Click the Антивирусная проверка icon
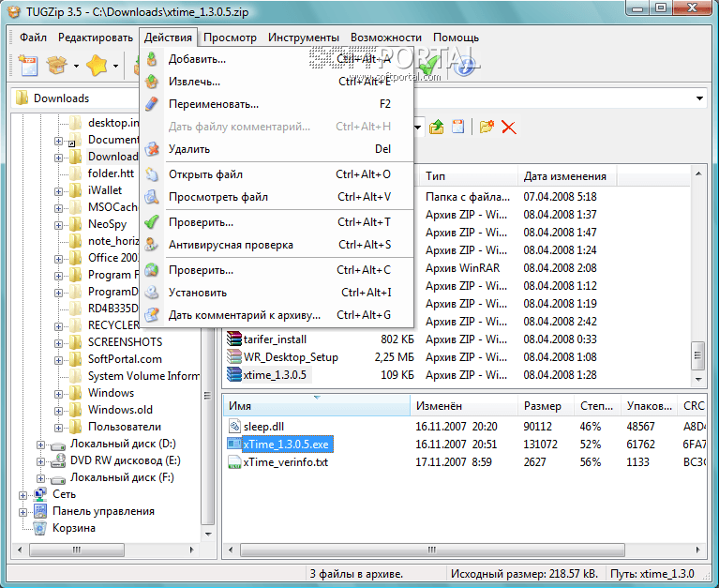This screenshot has height=588, width=719. pos(152,245)
